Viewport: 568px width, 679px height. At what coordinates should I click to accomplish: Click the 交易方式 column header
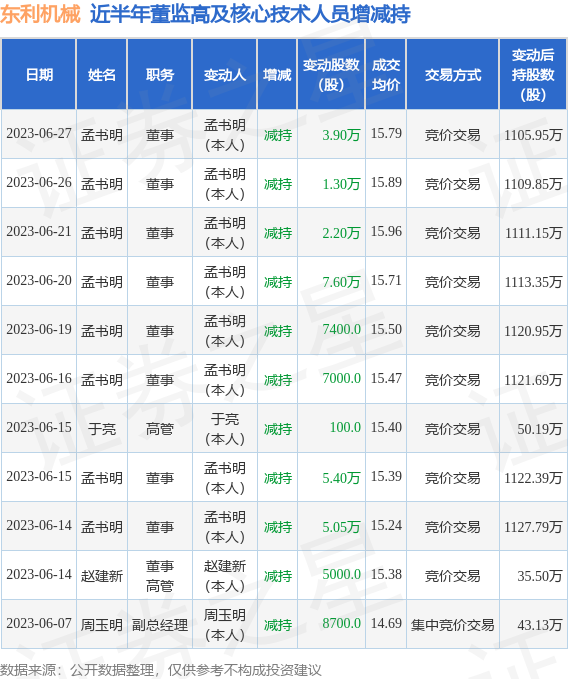452,75
